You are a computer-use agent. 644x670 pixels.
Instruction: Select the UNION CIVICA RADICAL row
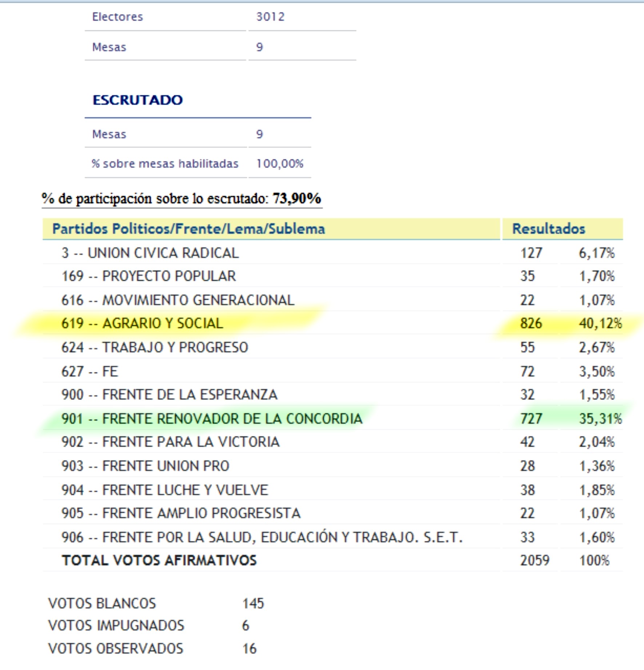pos(150,253)
